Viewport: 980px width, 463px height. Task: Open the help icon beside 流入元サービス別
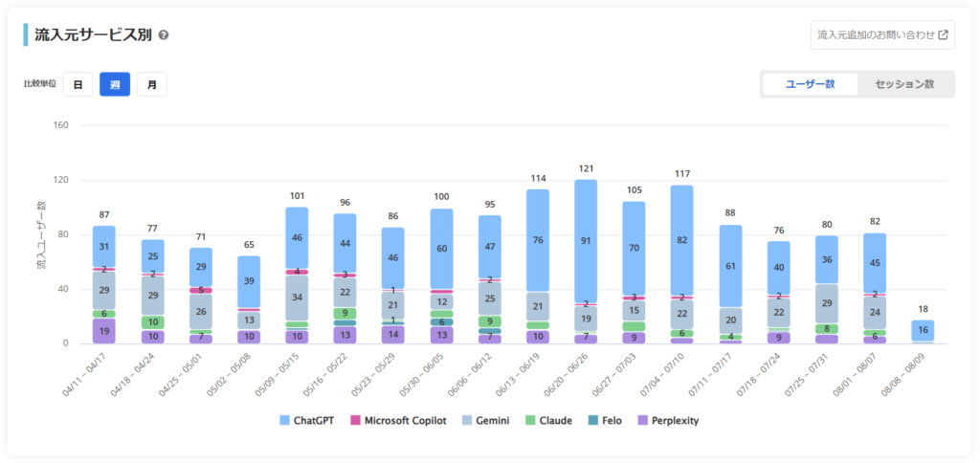click(164, 35)
